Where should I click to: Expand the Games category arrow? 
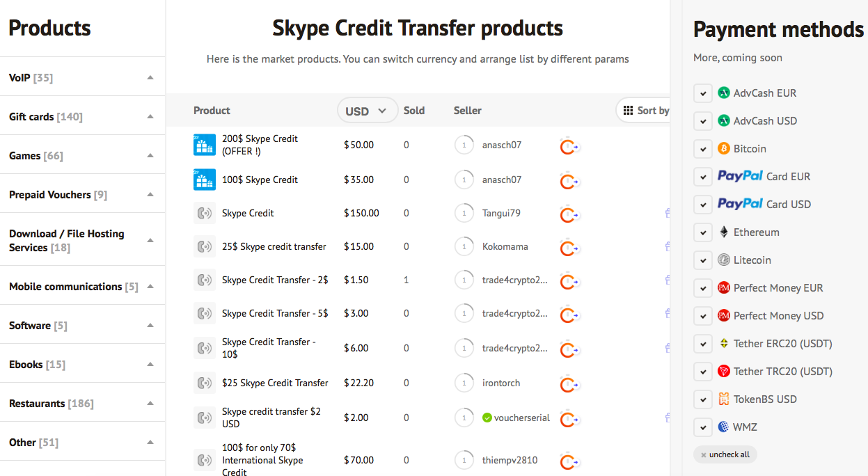tap(150, 155)
